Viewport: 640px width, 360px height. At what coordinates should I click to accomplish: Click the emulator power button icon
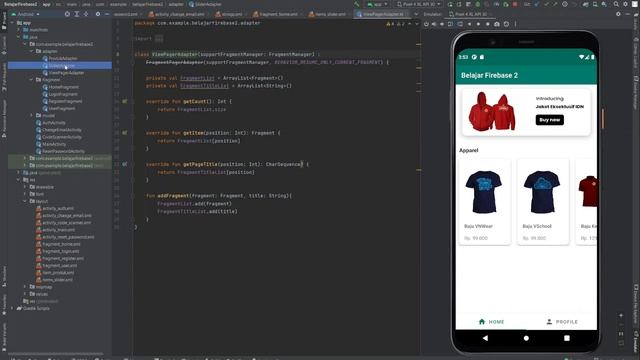coord(426,24)
